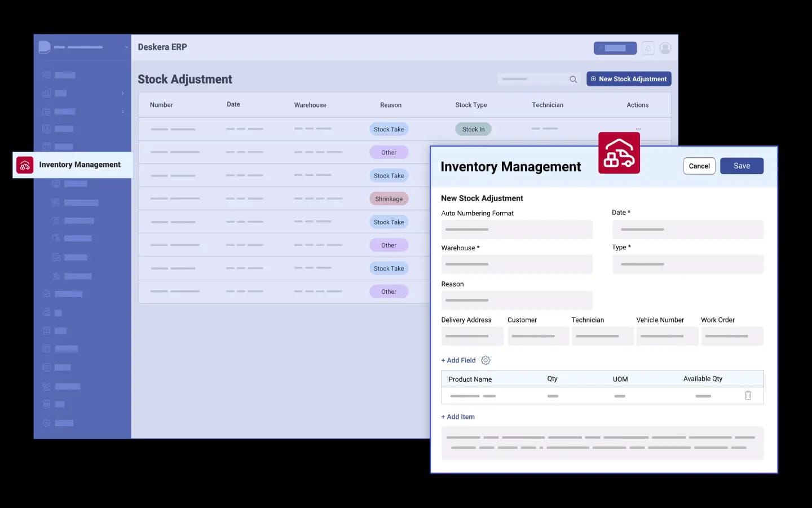
Task: Open the Warehouse field
Action: (517, 264)
